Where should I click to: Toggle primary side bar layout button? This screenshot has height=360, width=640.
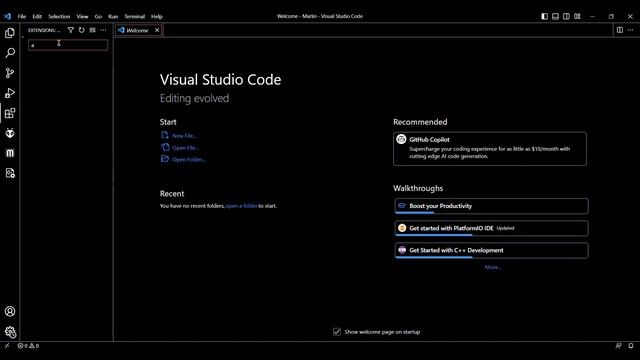pyautogui.click(x=544, y=16)
